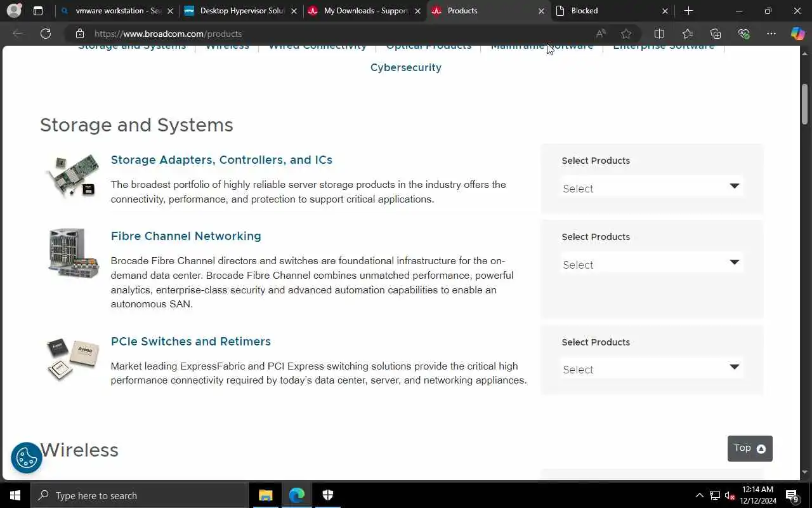Open Favorites list icon
The image size is (812, 508).
pos(688,34)
